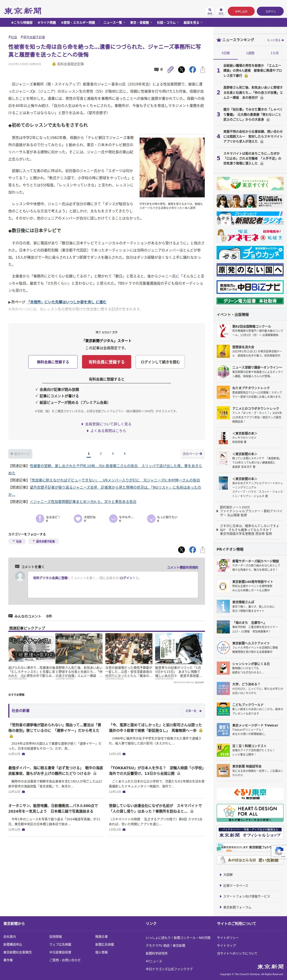Screen dimensions: 287x980
Task: Click the Tokyo Shimbun logo at top left
Action: [22, 11]
